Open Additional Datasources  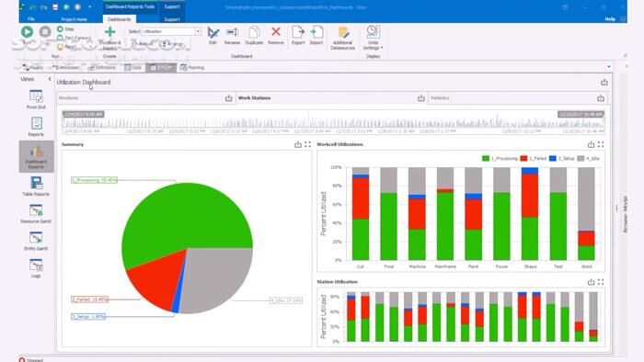342,38
